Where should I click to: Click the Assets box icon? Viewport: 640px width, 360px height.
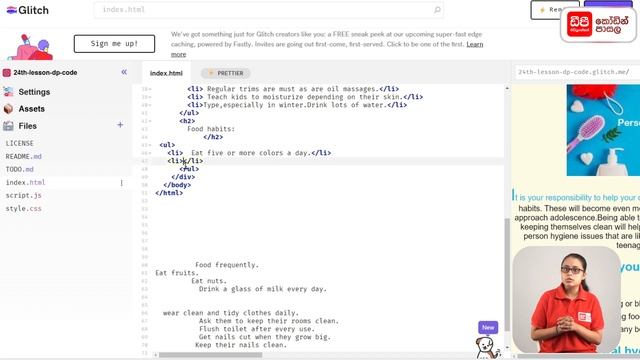click(x=8, y=109)
